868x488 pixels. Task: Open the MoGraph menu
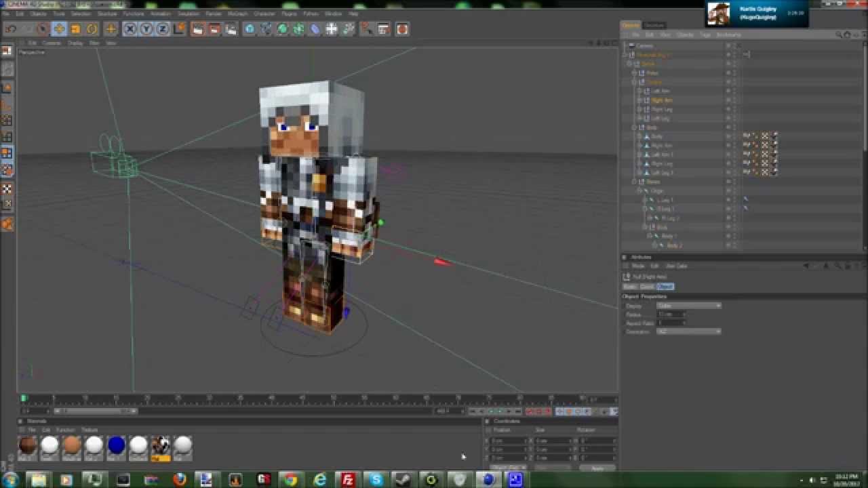point(237,14)
